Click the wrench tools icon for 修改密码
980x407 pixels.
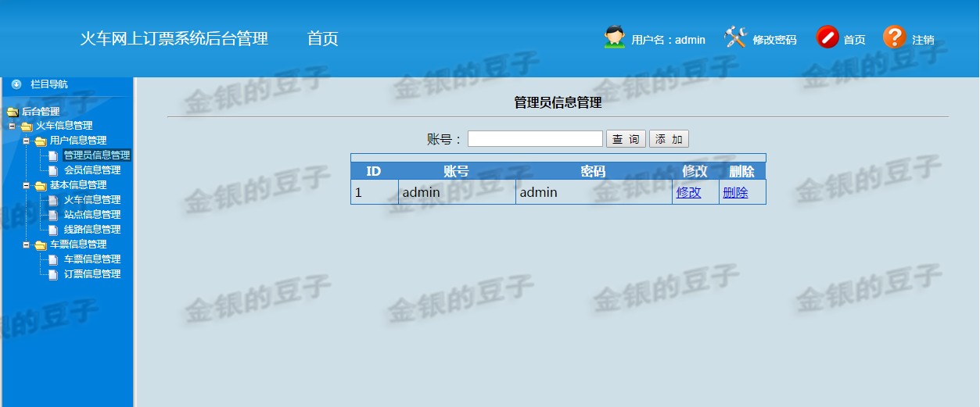[735, 37]
